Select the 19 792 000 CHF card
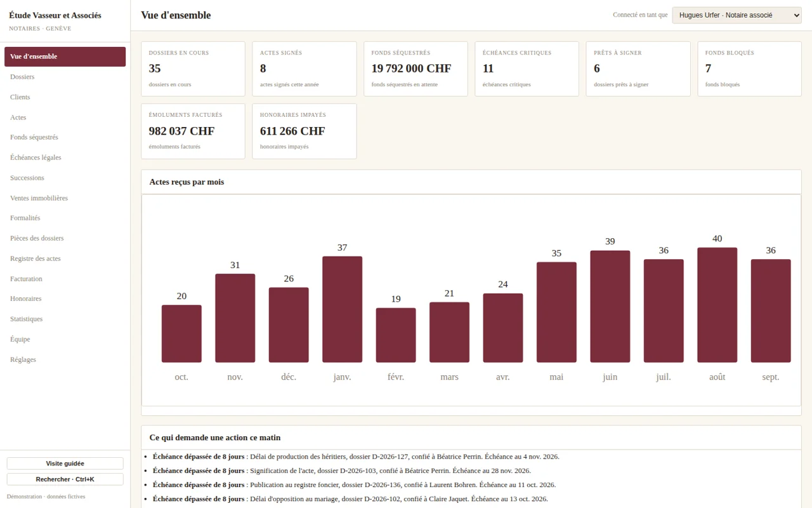Screen dimensions: 812x508 point(416,69)
